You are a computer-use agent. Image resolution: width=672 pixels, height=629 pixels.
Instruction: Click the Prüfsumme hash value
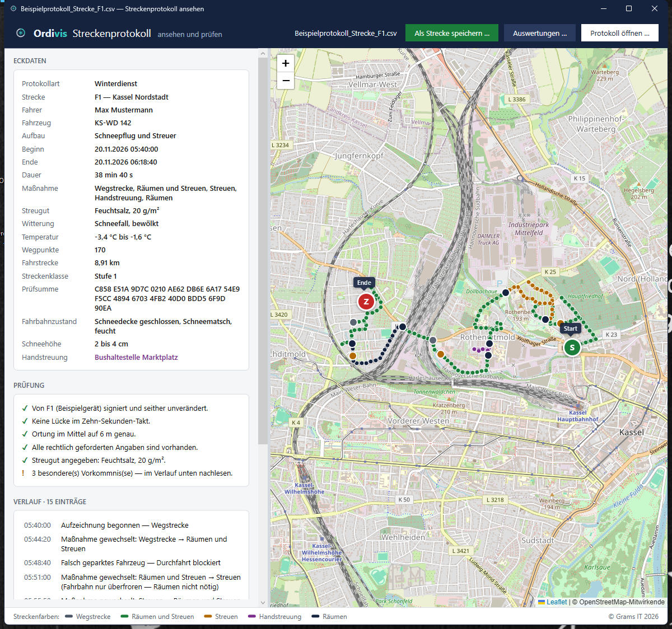click(x=167, y=299)
